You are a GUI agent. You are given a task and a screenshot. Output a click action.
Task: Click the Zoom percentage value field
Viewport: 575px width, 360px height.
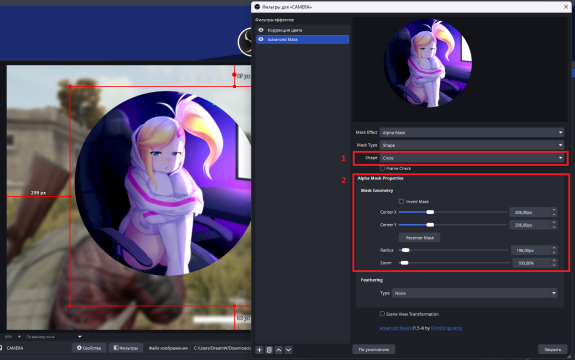click(x=531, y=263)
